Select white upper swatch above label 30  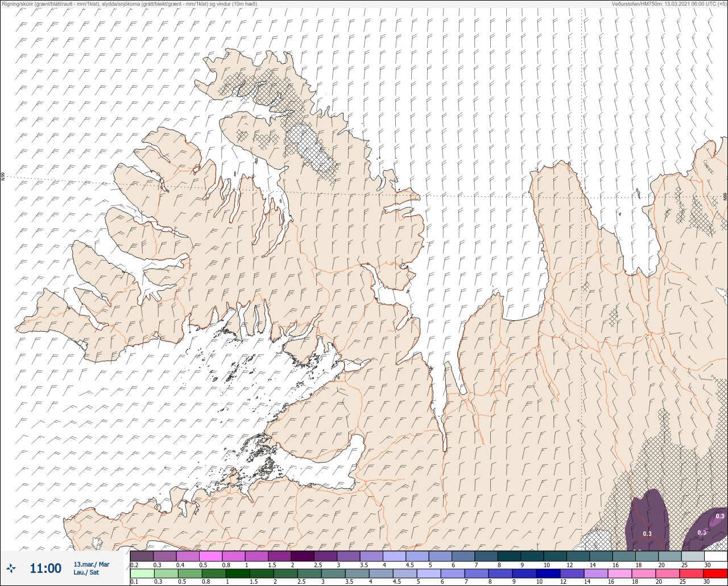pyautogui.click(x=715, y=556)
